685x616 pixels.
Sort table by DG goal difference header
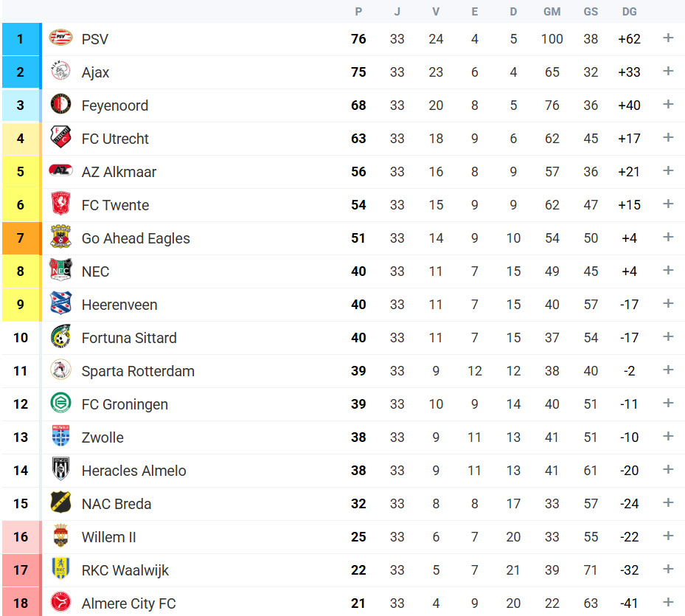[x=629, y=12]
